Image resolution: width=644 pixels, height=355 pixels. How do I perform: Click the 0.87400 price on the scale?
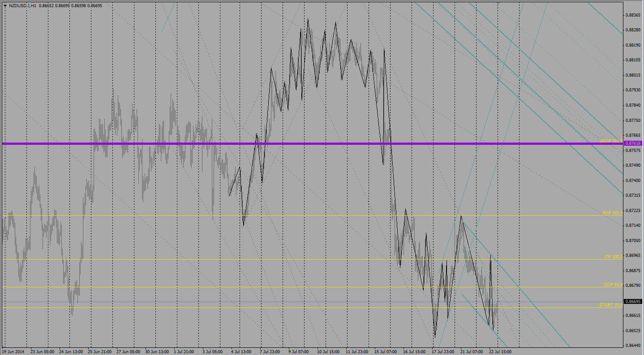pos(632,180)
